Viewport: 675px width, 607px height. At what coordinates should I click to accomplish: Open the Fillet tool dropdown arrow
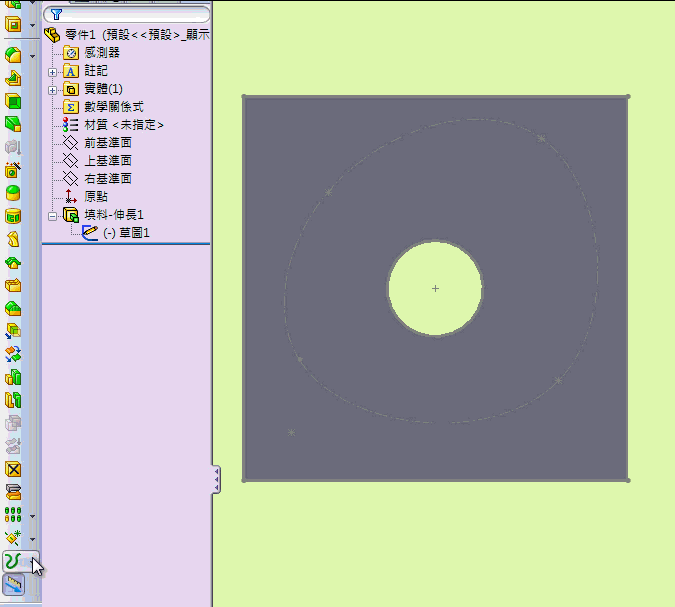click(x=32, y=56)
